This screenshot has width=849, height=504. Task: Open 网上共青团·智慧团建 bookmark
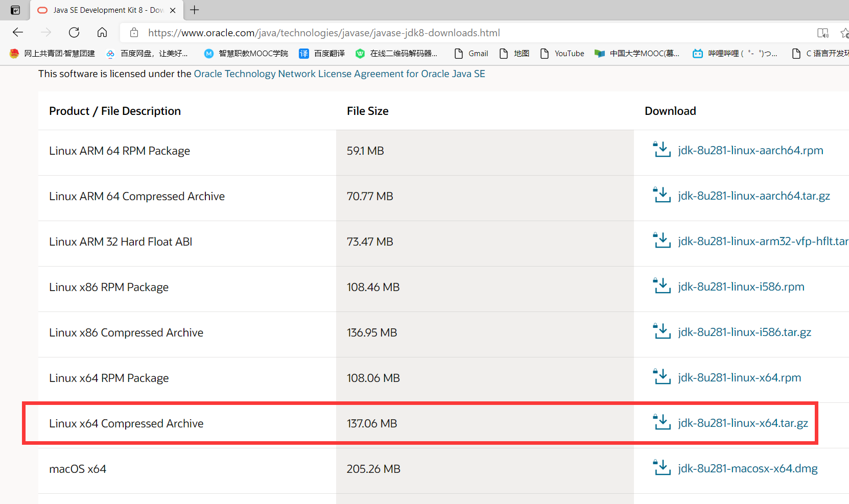coord(53,54)
